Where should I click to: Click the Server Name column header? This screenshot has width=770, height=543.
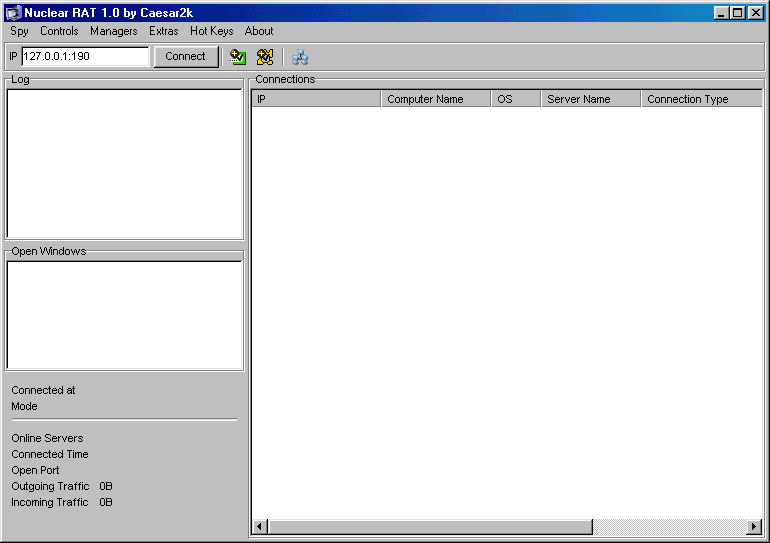[590, 99]
